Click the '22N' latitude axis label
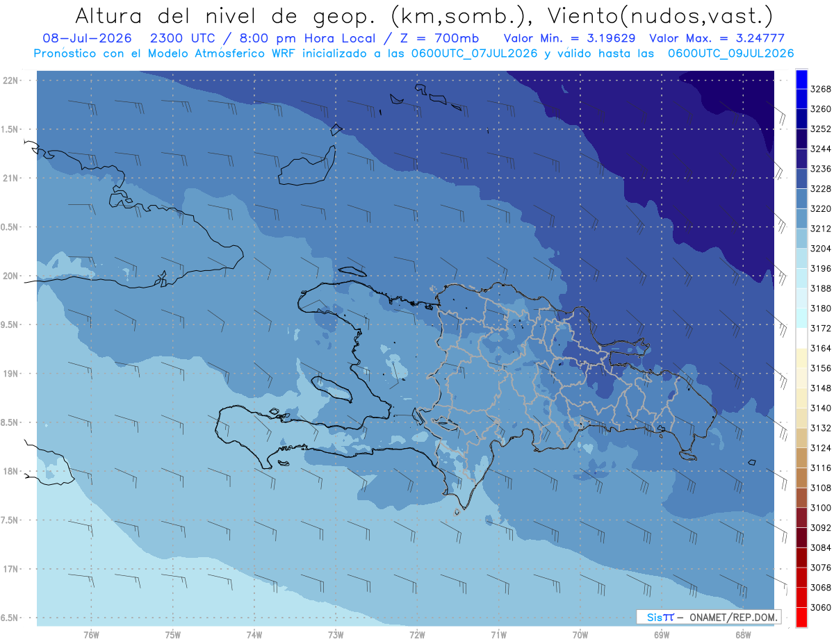Image resolution: width=834 pixels, height=644 pixels. (x=12, y=80)
